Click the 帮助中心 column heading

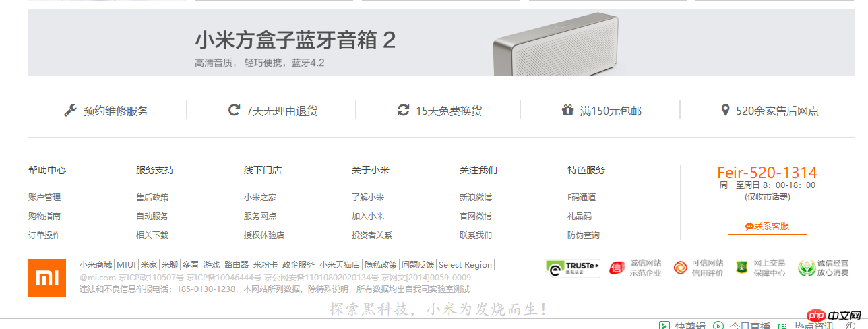(47, 170)
